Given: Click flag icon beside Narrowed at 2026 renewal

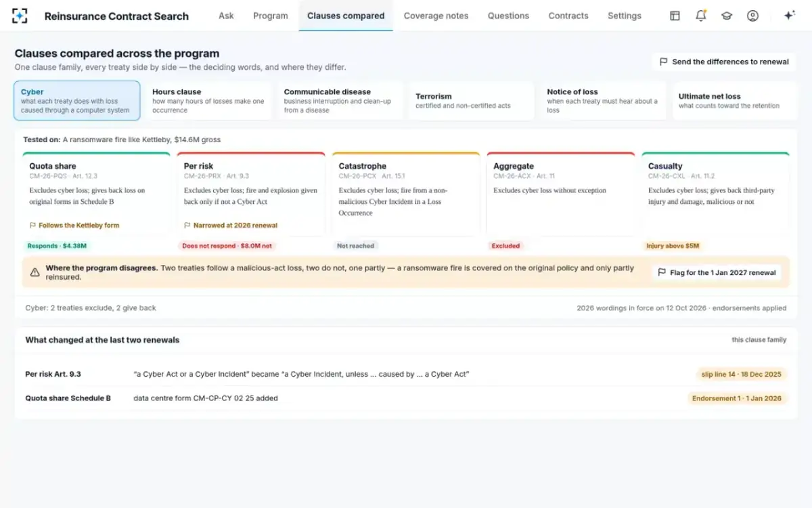Looking at the screenshot, I should (187, 226).
